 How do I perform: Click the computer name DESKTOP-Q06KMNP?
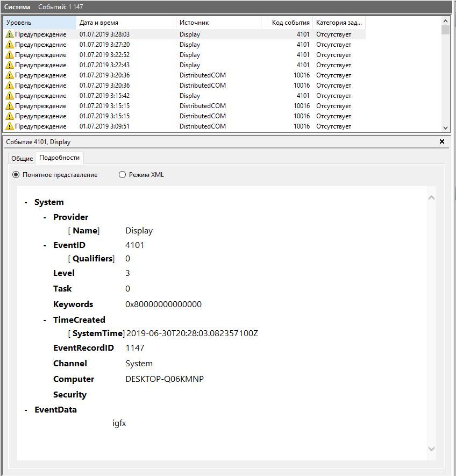point(164,379)
